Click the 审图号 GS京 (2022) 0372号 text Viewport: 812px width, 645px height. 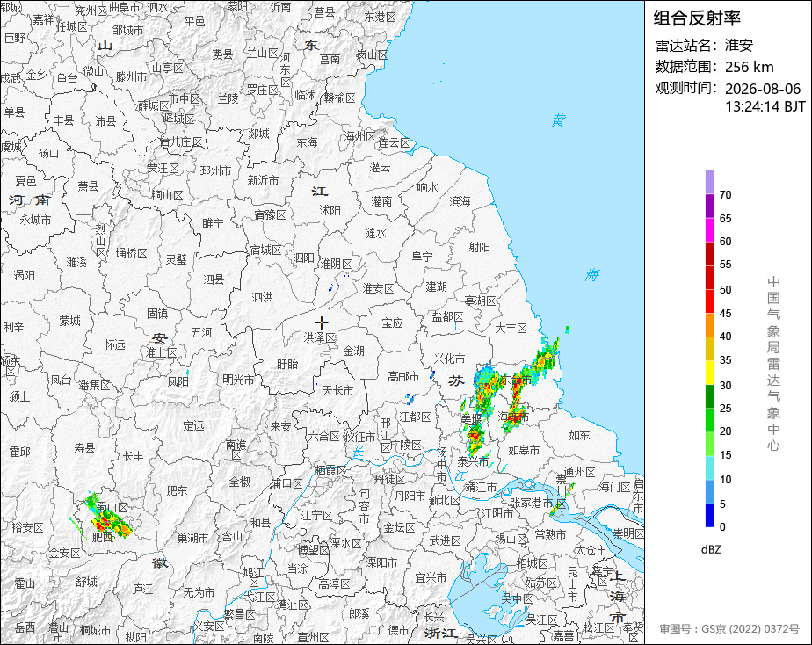coord(729,629)
